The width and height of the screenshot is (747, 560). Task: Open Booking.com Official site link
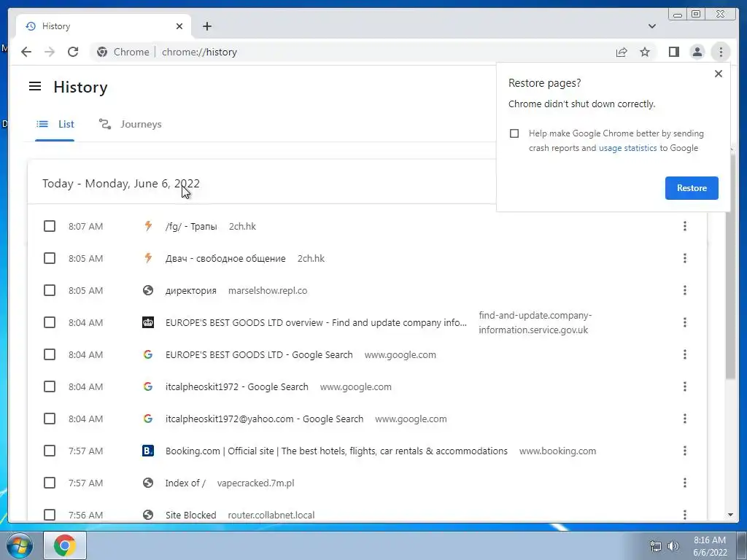click(336, 451)
